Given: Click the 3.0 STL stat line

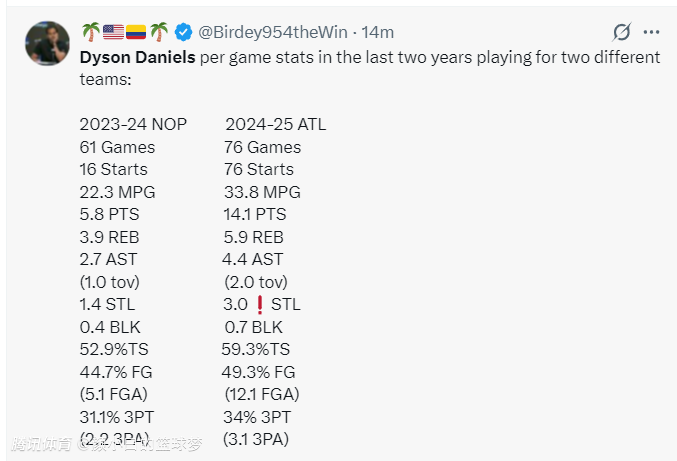Looking at the screenshot, I should (262, 304).
